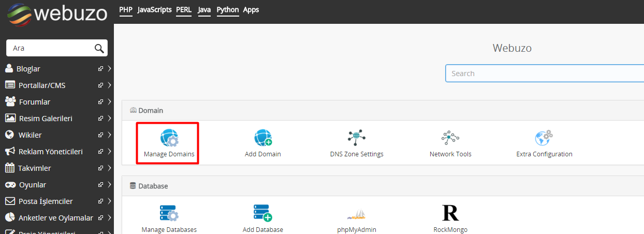Open the RockMongo icon
Viewport: 644px width, 234px height.
[x=450, y=213]
